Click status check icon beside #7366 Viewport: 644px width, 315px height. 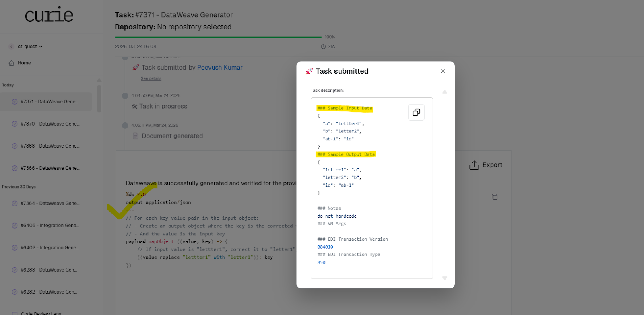click(x=14, y=168)
